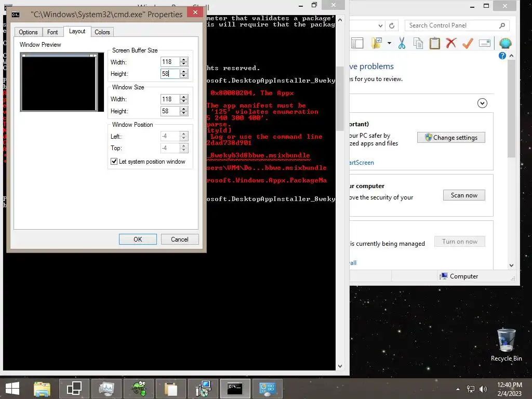Decrease Window Size Width with down arrow
This screenshot has width=532, height=399.
coord(183,101)
